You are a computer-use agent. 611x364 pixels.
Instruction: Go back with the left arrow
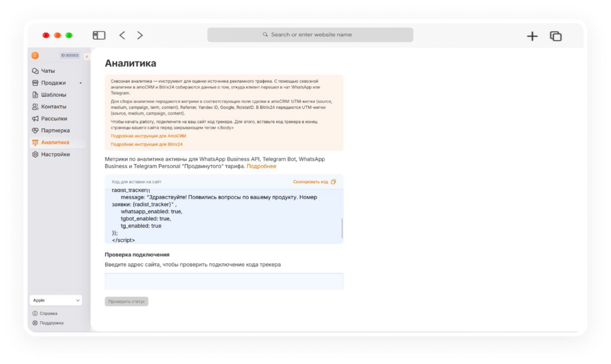point(122,35)
